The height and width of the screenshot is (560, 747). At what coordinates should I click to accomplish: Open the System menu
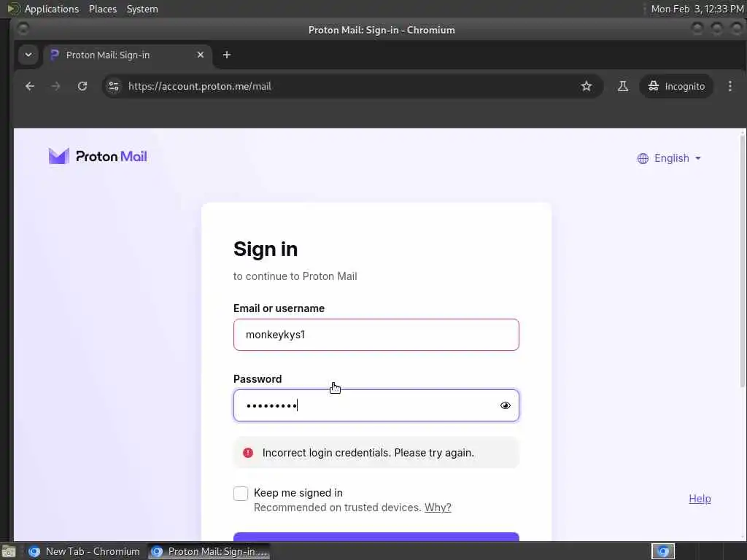tap(142, 9)
